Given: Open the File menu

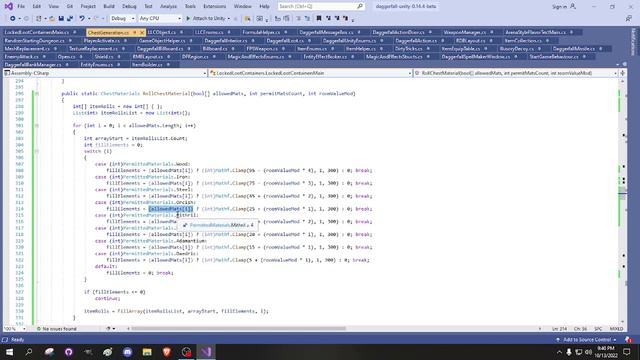Looking at the screenshot, I should click(x=21, y=7).
